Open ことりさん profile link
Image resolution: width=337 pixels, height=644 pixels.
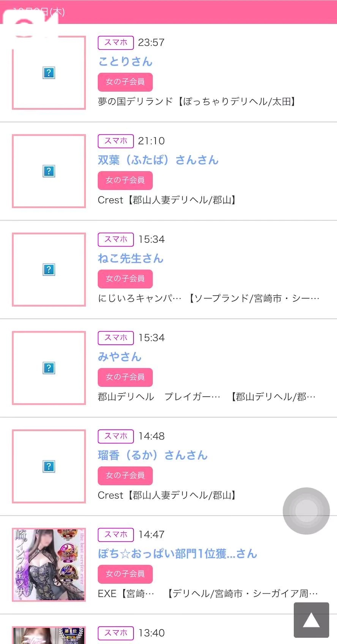125,62
